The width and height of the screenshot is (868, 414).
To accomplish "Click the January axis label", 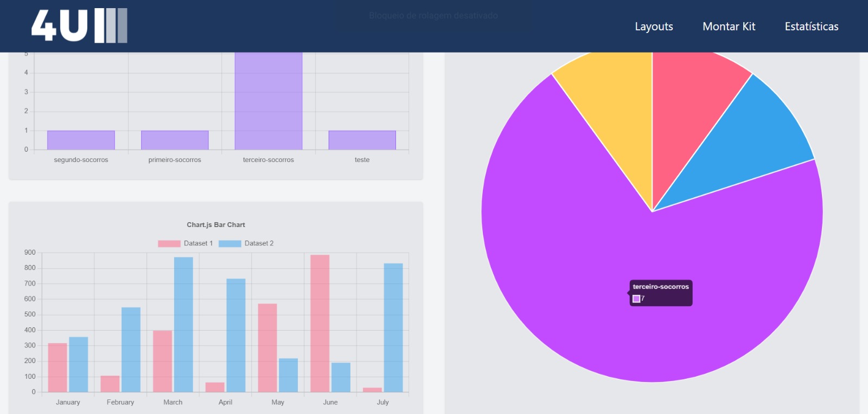I will [68, 402].
